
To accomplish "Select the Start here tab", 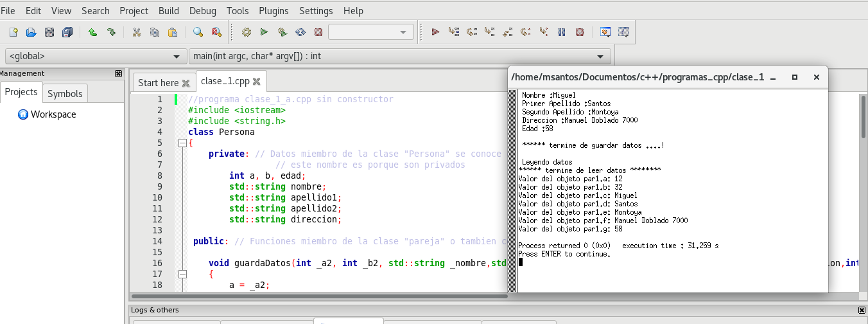I will [158, 82].
